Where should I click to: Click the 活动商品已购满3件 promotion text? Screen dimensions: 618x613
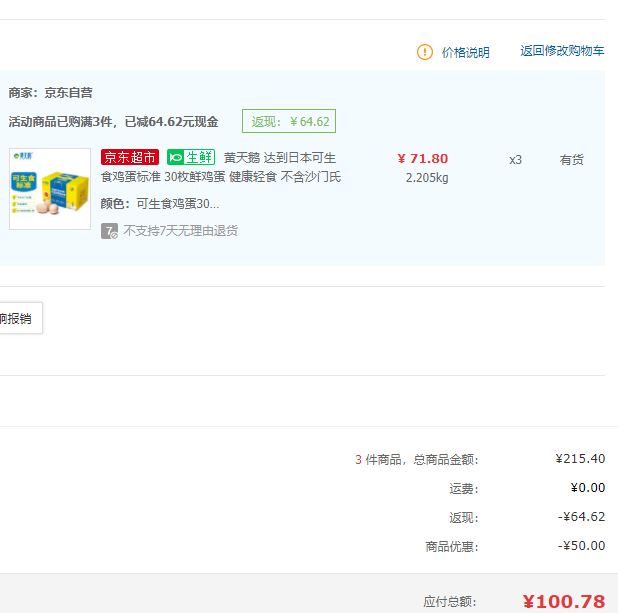click(x=113, y=122)
